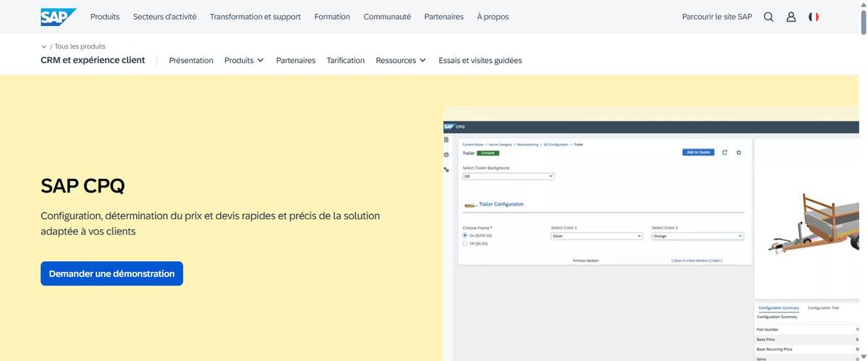Open the Formation menu
This screenshot has width=868, height=361.
[x=332, y=17]
